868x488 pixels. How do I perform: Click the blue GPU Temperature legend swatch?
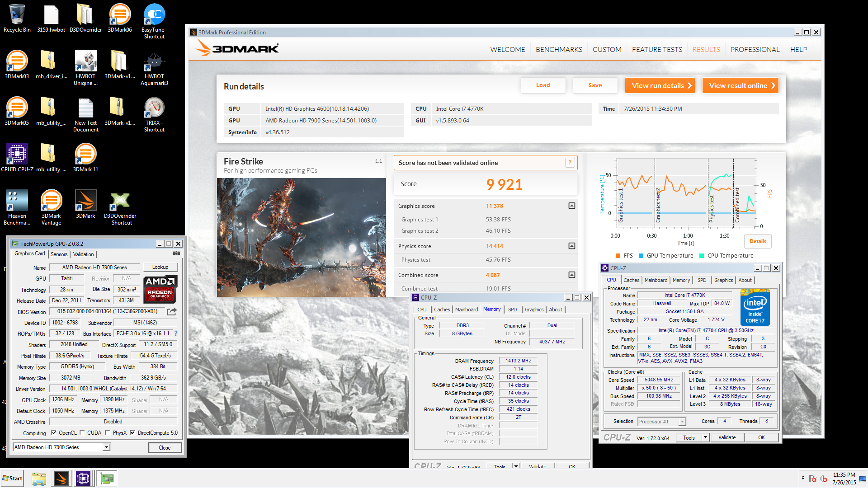641,256
